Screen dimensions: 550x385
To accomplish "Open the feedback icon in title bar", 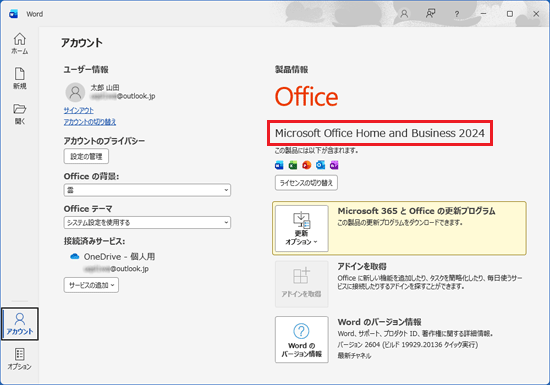I will pyautogui.click(x=430, y=14).
